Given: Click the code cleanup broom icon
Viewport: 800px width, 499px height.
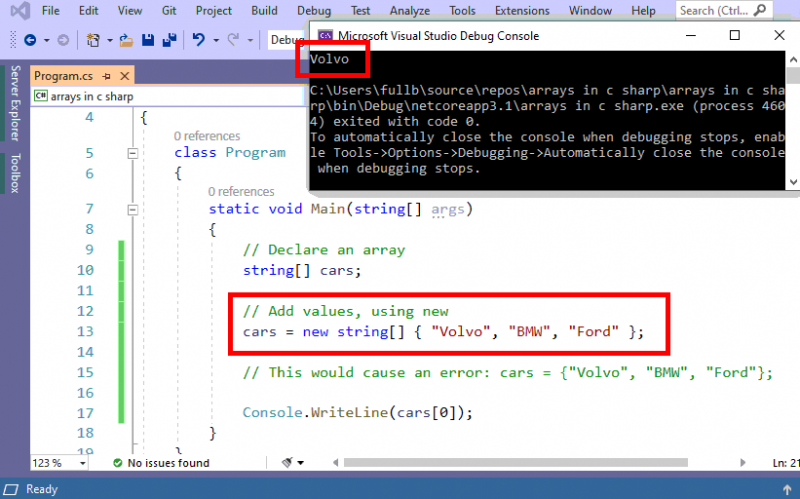Looking at the screenshot, I should tap(289, 463).
